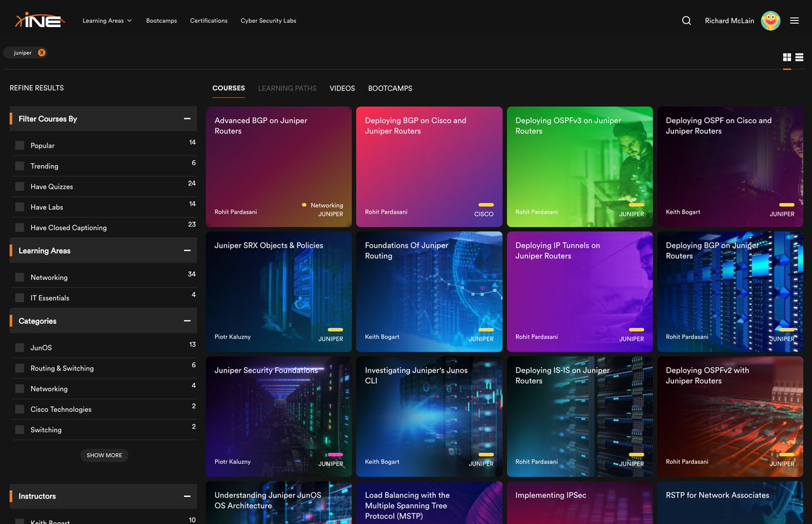Open RSTP for Network Associates course
Viewport: 812px width, 524px height.
(730, 503)
